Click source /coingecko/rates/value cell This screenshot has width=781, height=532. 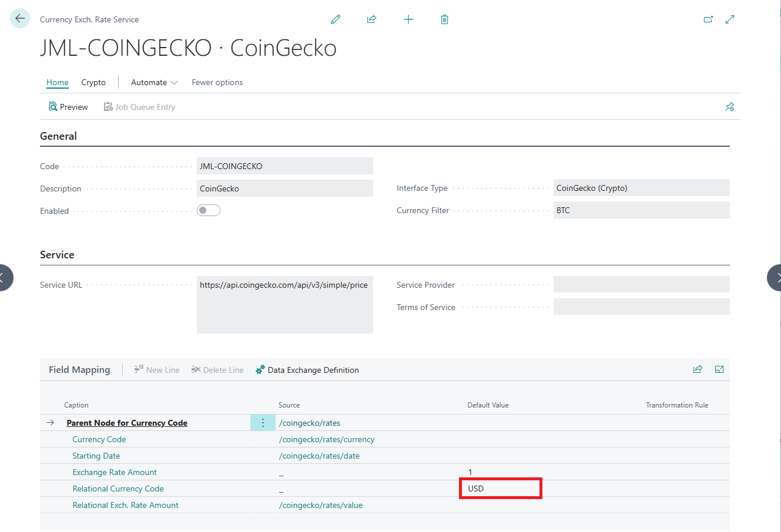click(x=321, y=505)
